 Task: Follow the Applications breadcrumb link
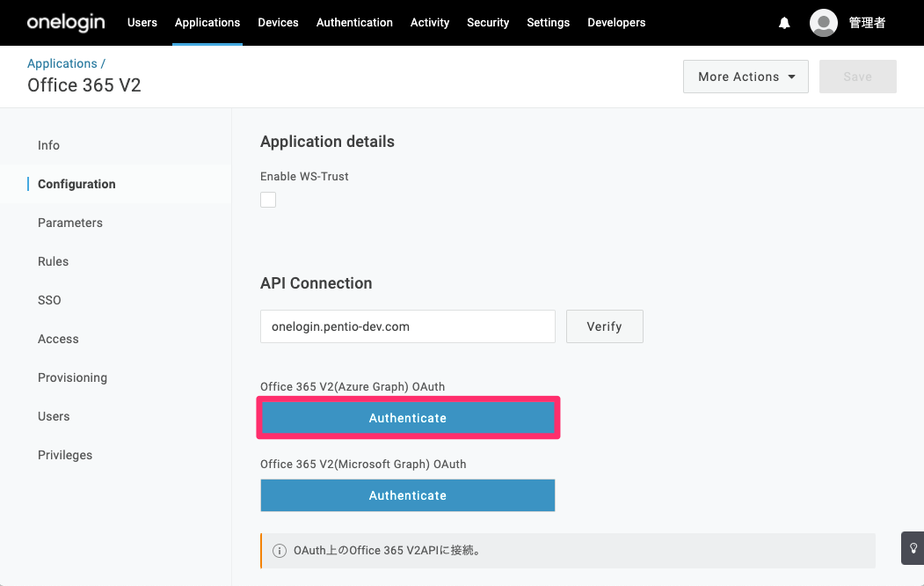tap(62, 63)
